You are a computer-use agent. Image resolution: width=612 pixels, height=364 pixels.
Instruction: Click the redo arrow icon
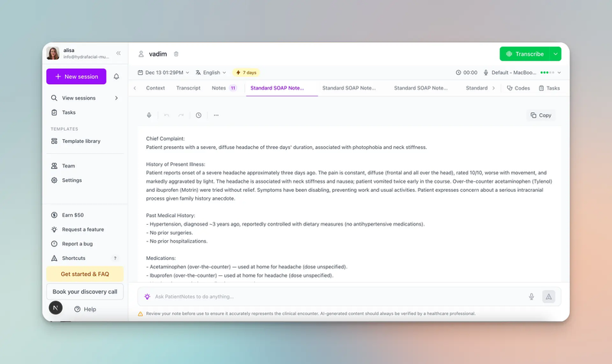click(x=181, y=115)
